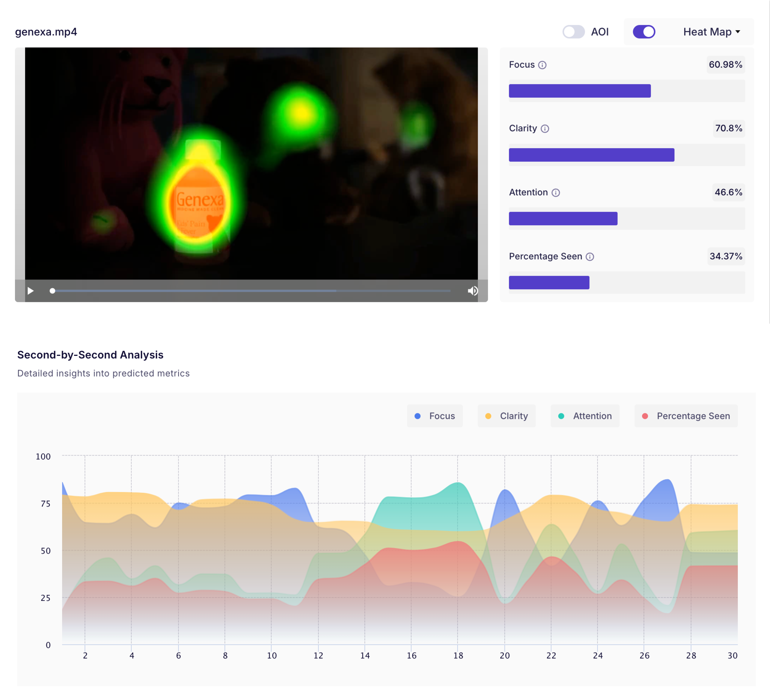Image resolution: width=770 pixels, height=700 pixels.
Task: Click the chart x-axis label 18
Action: pyautogui.click(x=458, y=655)
